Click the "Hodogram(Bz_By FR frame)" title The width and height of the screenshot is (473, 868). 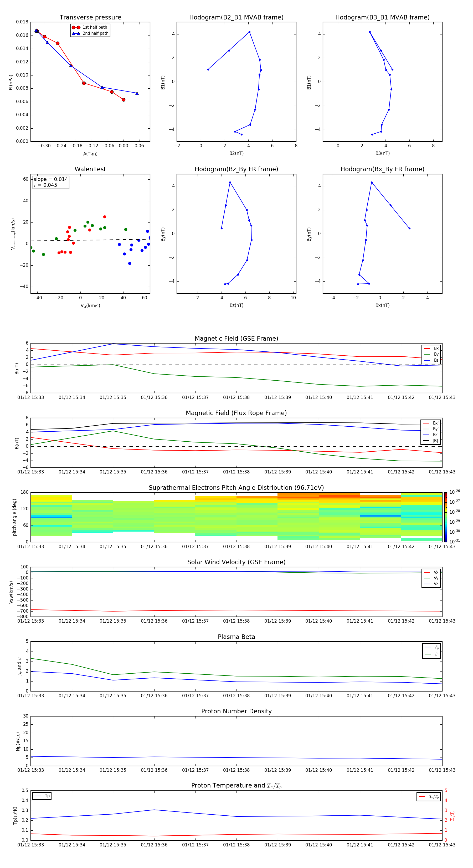[236, 169]
